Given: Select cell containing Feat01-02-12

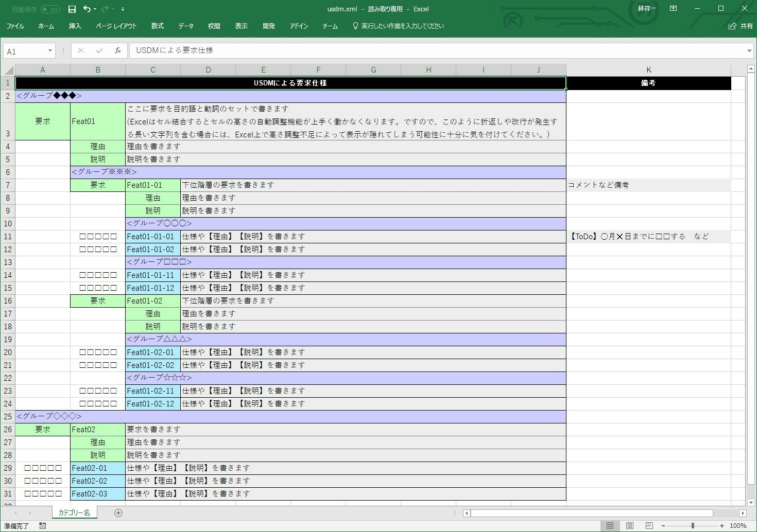Looking at the screenshot, I should [153, 404].
